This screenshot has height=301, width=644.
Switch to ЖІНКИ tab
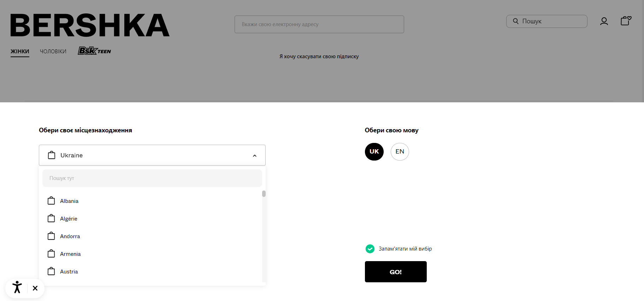point(20,52)
